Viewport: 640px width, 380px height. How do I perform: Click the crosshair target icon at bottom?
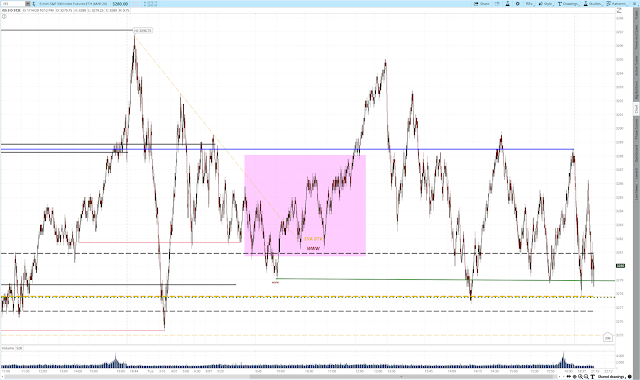point(575,376)
